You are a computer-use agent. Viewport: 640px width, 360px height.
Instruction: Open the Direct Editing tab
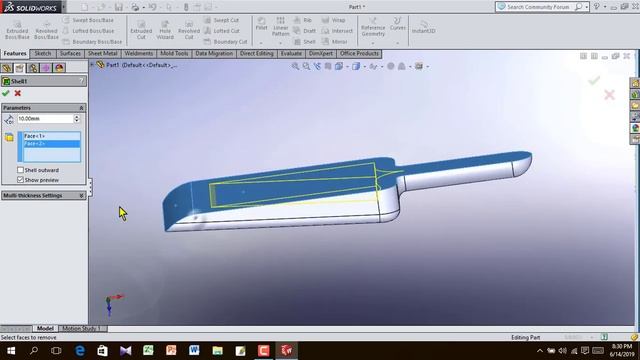tap(257, 53)
